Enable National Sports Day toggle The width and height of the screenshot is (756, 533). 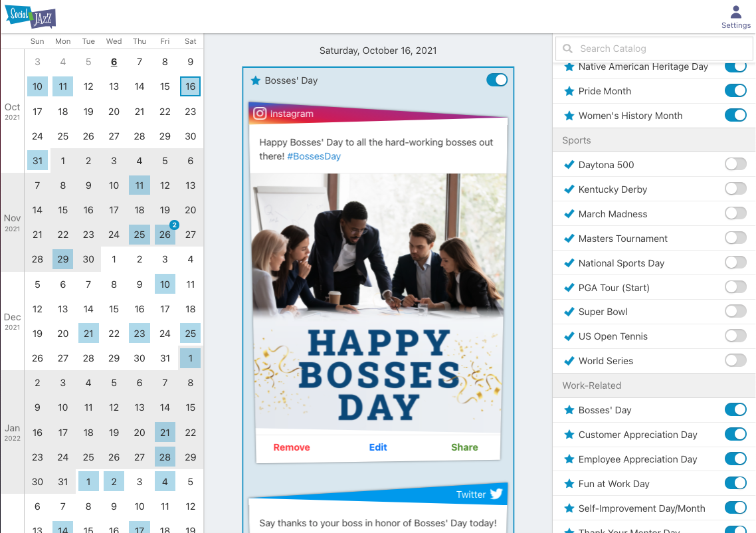coord(735,262)
